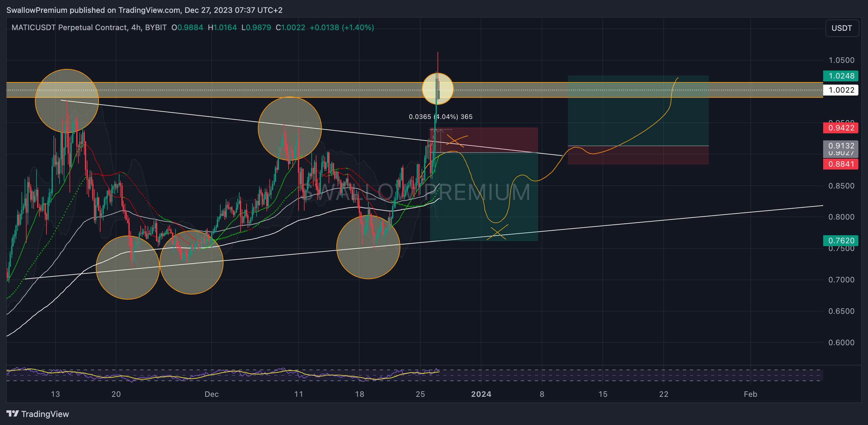868x425 pixels.
Task: Click the USDT currency button
Action: click(841, 28)
